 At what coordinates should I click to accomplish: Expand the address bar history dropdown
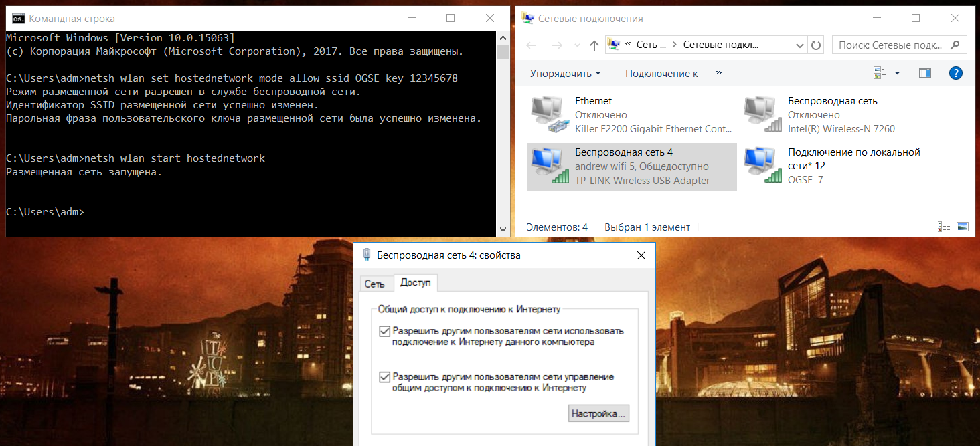pos(799,45)
